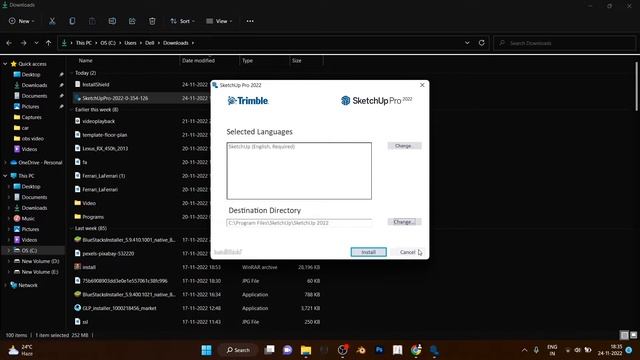Viewport: 640px width, 360px height.
Task: Open Teams Chat from the taskbar
Action: point(288,350)
